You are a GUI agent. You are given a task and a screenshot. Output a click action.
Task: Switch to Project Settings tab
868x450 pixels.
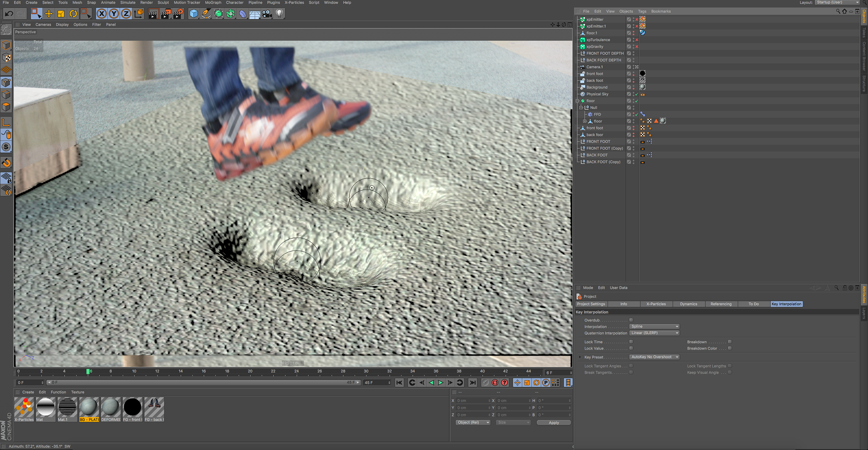(591, 304)
